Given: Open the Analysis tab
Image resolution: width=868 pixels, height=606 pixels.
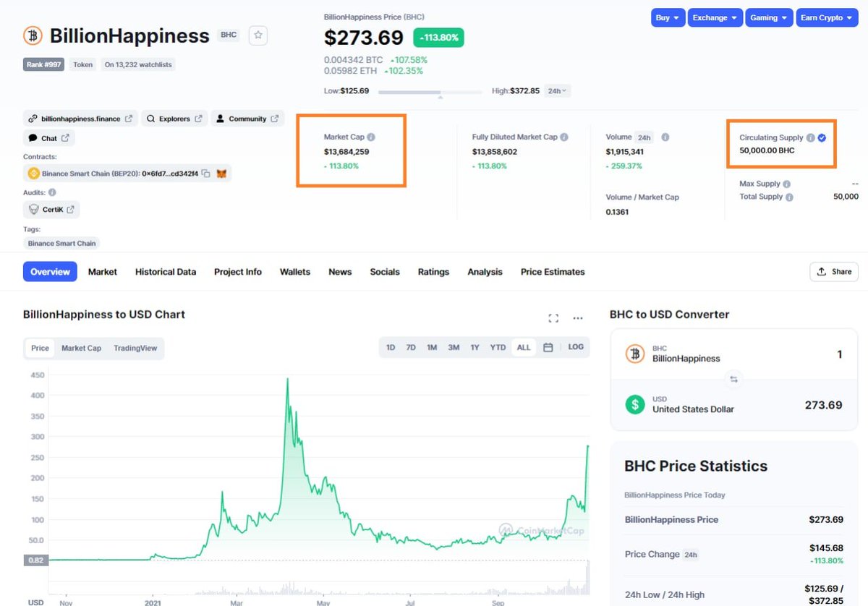Looking at the screenshot, I should 485,272.
